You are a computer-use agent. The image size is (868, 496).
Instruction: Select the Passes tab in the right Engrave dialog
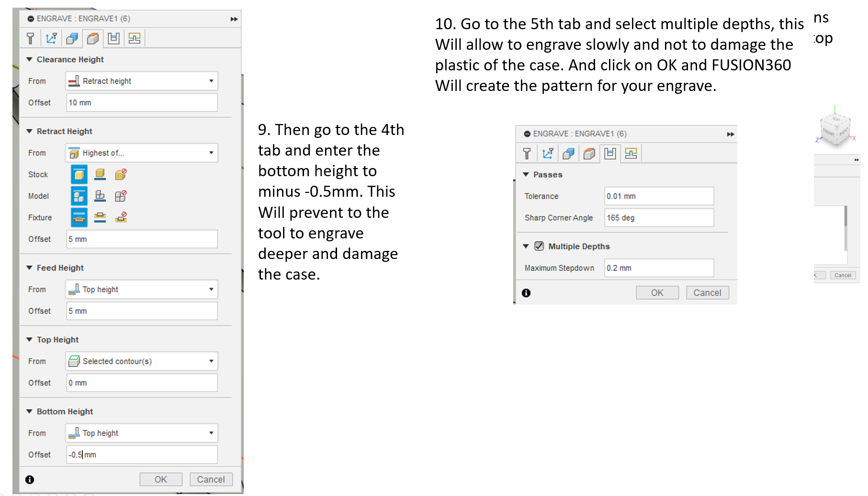point(610,153)
